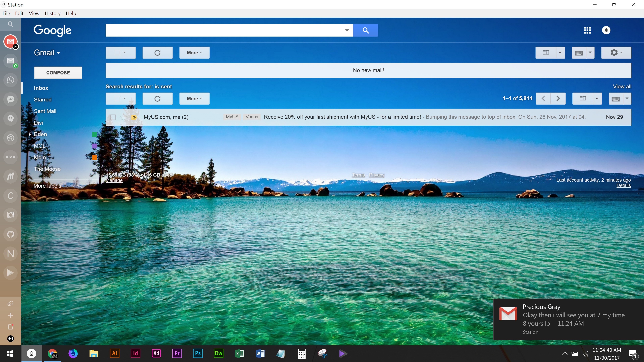Select the MyUS.com email checkbox
The height and width of the screenshot is (362, 644).
tap(113, 117)
